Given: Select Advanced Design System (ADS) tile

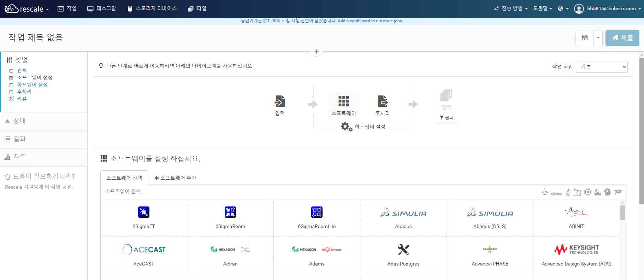Looking at the screenshot, I should (577, 256).
